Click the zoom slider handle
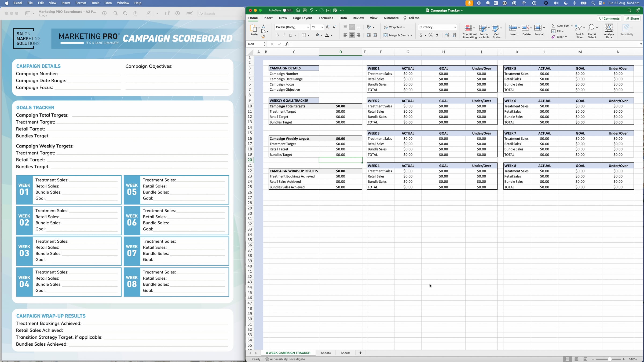 [609, 359]
